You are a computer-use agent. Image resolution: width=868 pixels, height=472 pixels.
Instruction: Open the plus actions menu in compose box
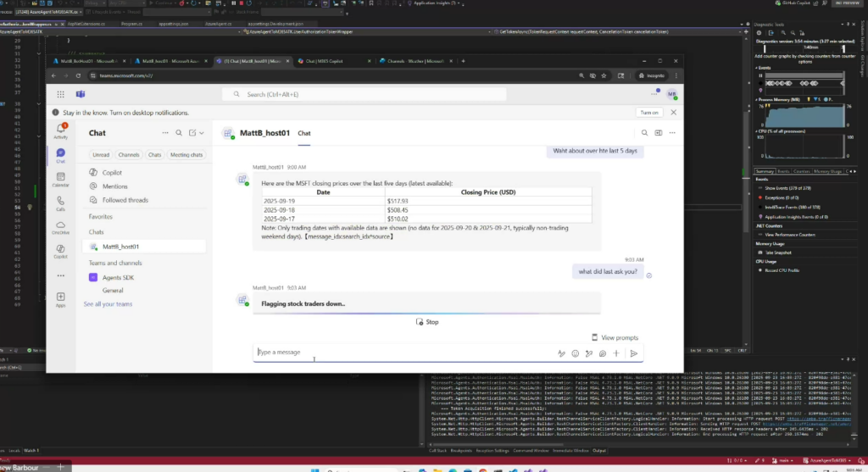pos(616,353)
